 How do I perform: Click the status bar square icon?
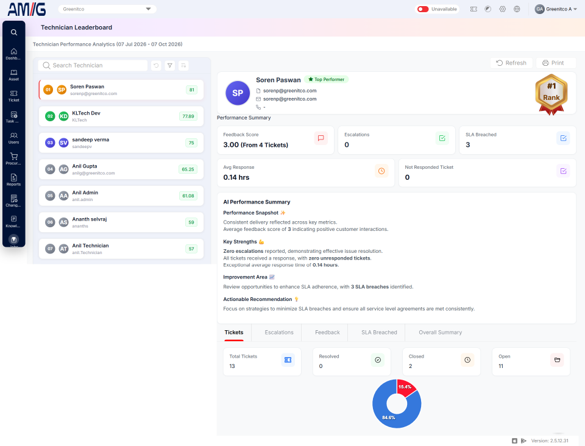514,441
